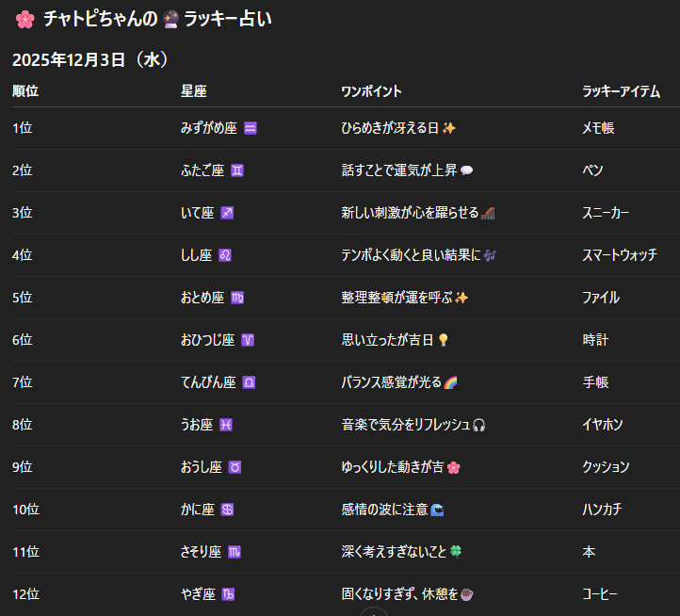The height and width of the screenshot is (616, 680).
Task: Click the scroll-down button at the bottom
Action: 374,611
